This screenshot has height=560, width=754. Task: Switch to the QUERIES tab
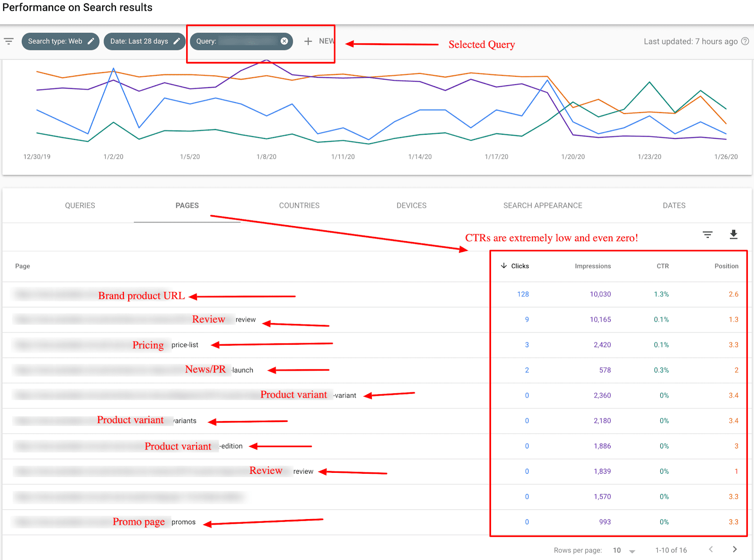point(80,205)
